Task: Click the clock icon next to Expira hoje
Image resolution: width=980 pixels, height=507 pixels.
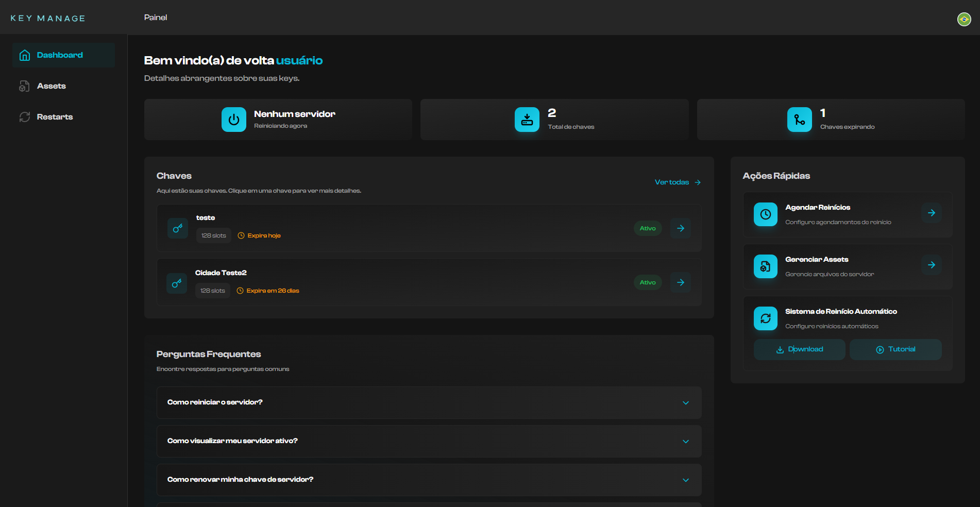Action: 241,235
